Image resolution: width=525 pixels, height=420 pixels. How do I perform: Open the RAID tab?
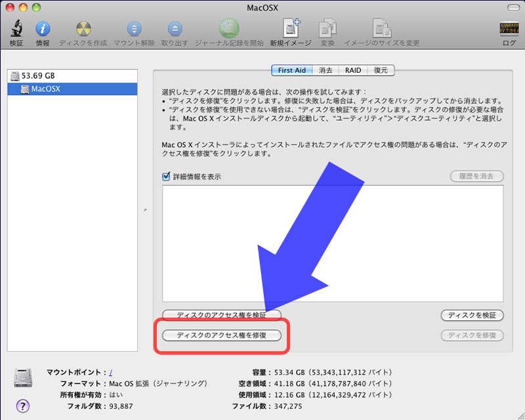tap(353, 70)
